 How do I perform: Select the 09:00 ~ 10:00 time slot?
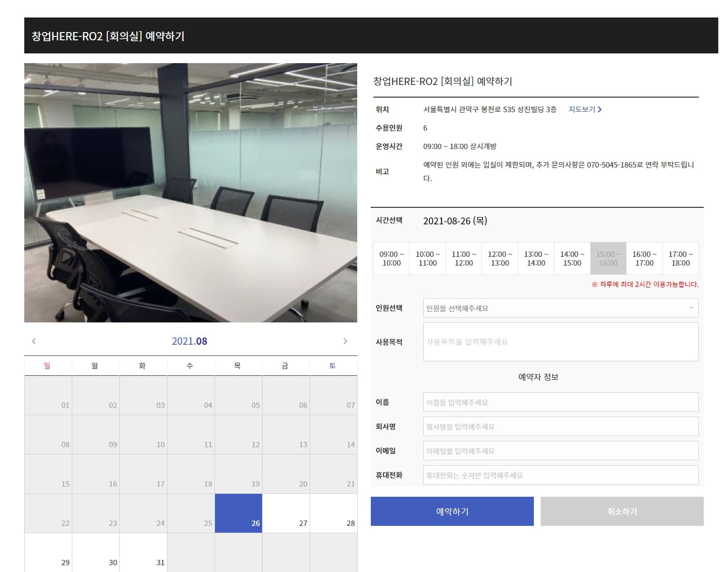(x=391, y=258)
